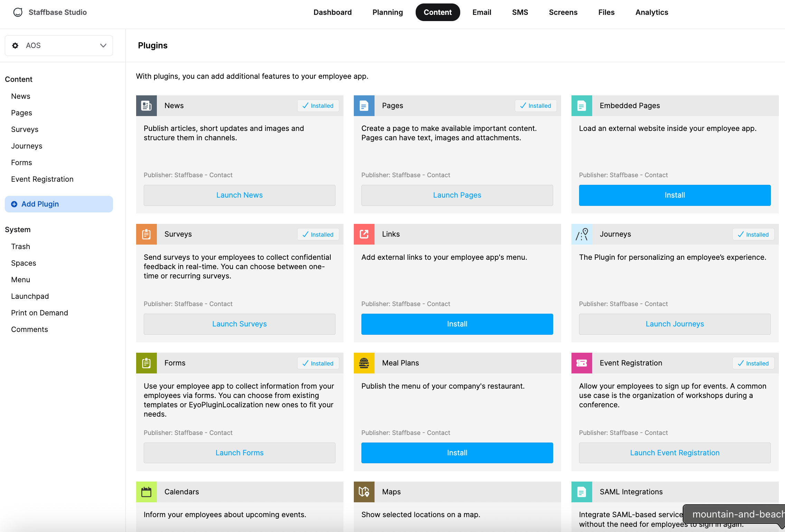
Task: Click the Calendars card title
Action: (182, 492)
